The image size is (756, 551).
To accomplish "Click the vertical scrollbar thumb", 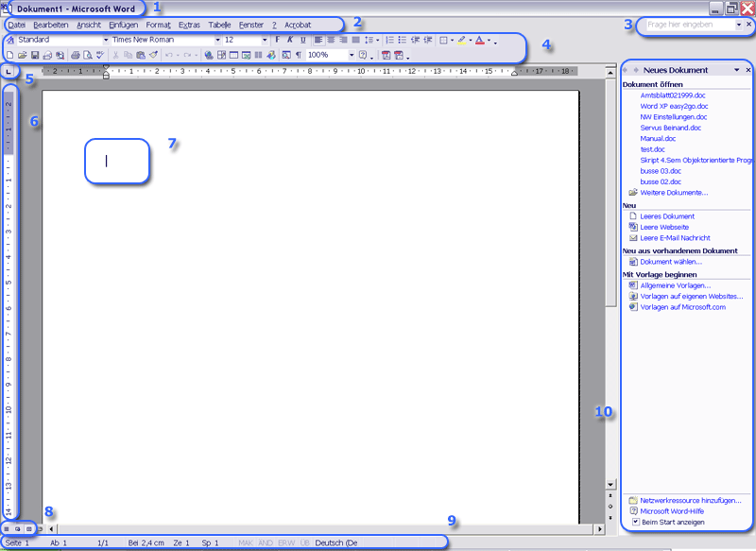I will (610, 193).
